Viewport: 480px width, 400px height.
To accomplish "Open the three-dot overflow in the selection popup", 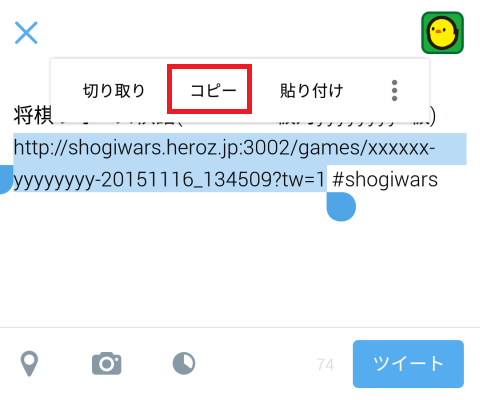I will click(394, 90).
